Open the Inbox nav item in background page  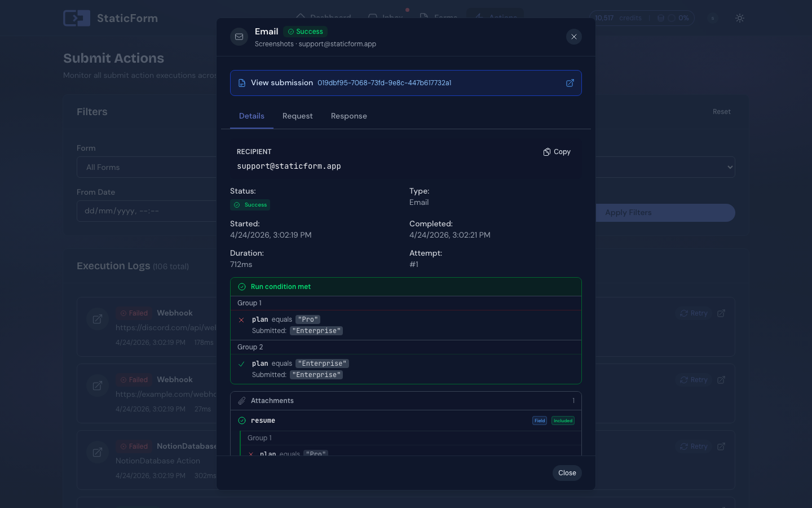[386, 17]
